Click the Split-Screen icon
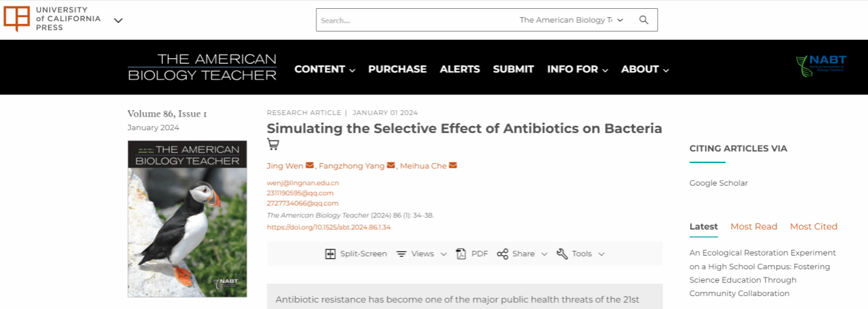This screenshot has width=868, height=309. (x=331, y=254)
